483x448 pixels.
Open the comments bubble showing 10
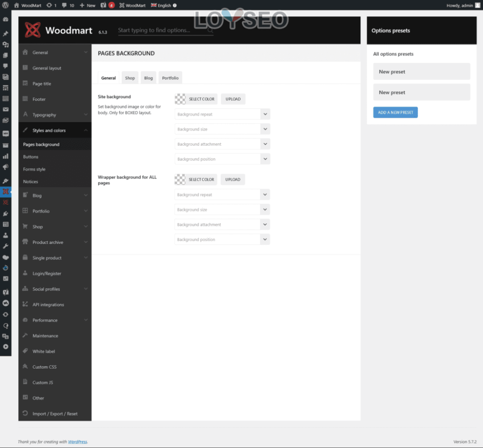(x=64, y=5)
